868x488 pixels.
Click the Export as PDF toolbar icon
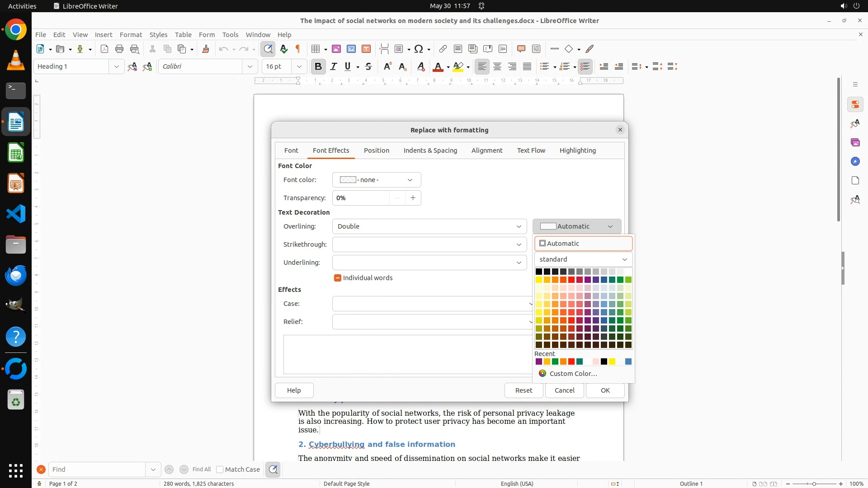(x=104, y=49)
